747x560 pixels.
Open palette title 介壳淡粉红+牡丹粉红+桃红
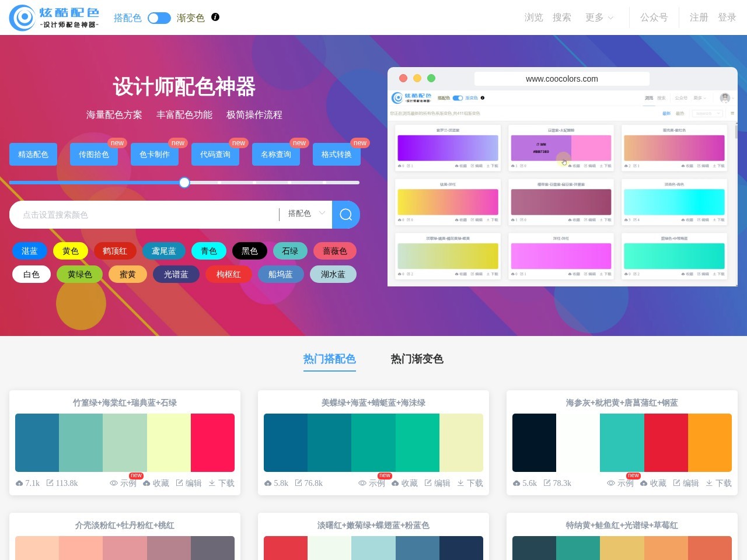point(125,525)
